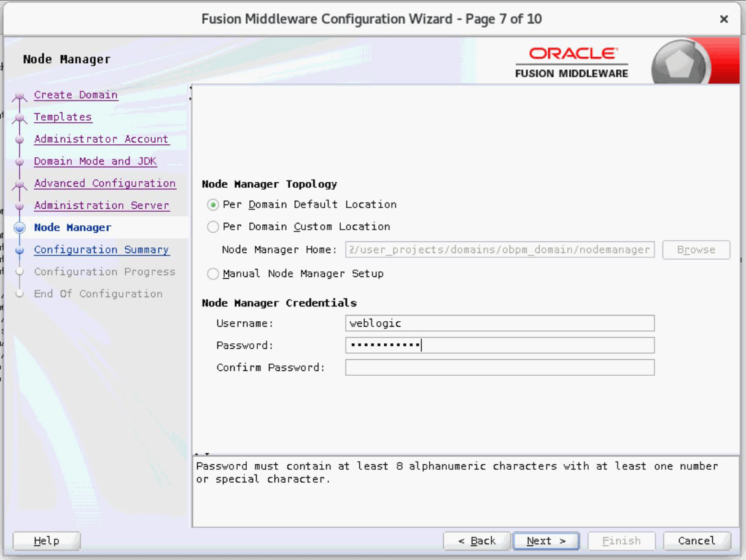Click the Administrator Account step marker icon

point(20,140)
